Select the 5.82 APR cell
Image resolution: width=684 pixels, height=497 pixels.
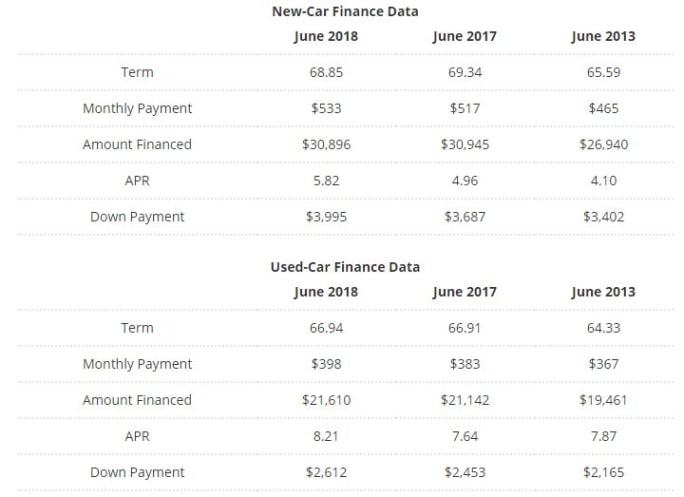click(x=326, y=180)
